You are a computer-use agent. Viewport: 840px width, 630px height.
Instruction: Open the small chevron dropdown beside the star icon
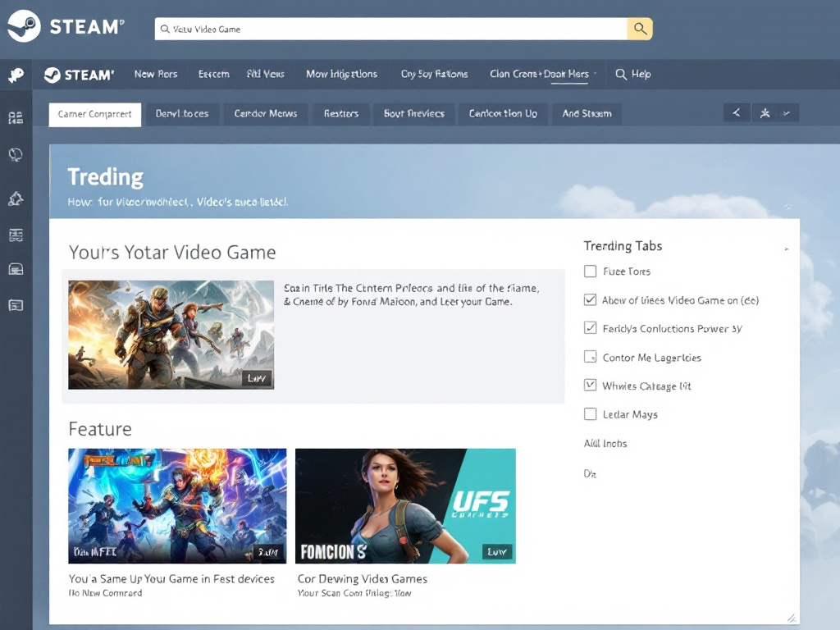click(787, 113)
